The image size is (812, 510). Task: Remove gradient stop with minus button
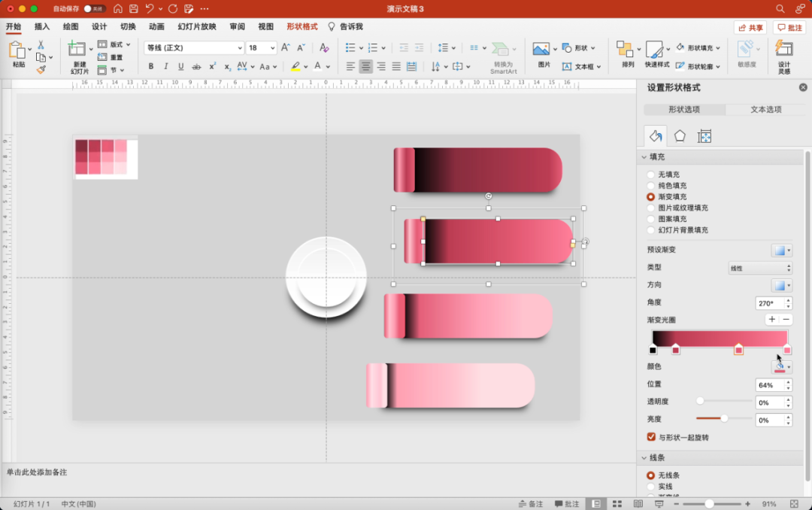coord(786,319)
